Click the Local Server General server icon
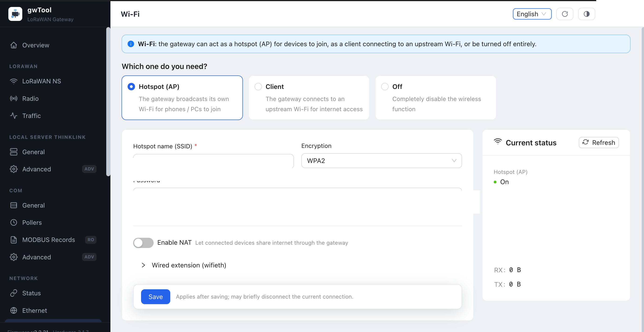The image size is (644, 332). [x=14, y=152]
